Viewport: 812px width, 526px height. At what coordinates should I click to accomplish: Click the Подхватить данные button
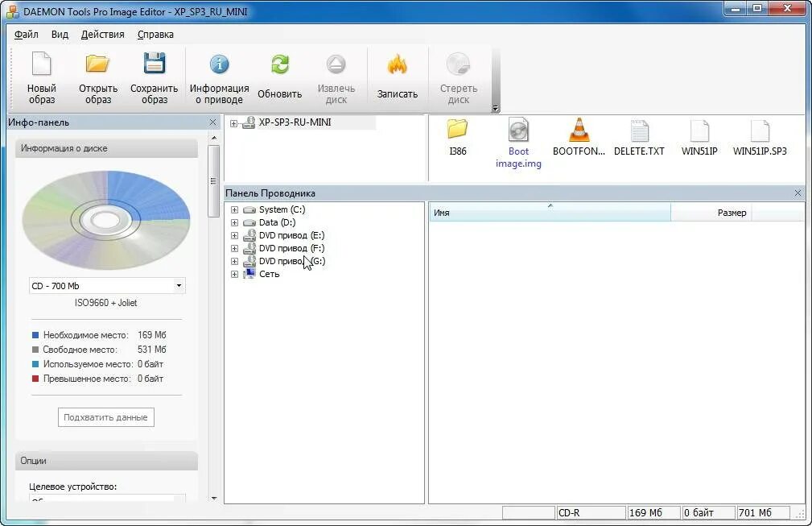[106, 417]
